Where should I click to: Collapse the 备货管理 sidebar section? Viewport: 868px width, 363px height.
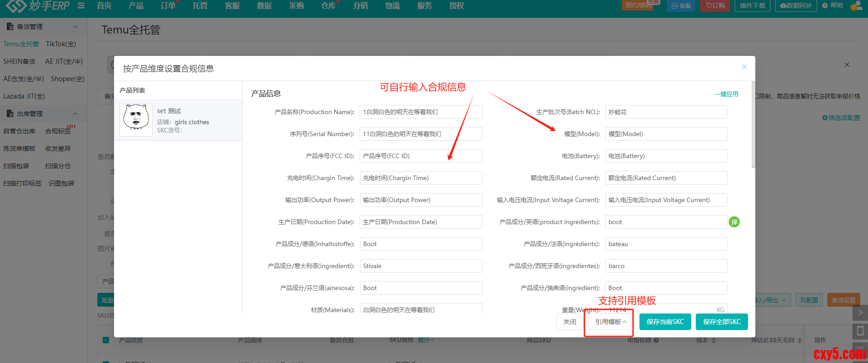tap(76, 27)
